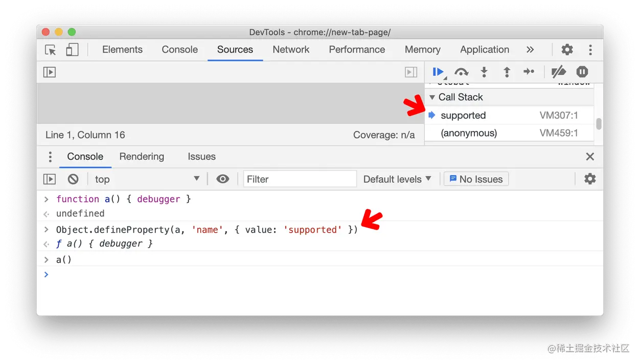Resume script execution
The width and height of the screenshot is (640, 364).
pos(439,72)
